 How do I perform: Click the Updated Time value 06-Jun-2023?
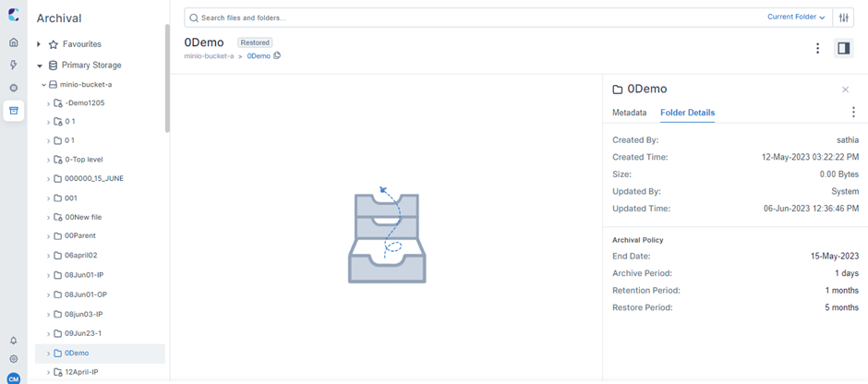(x=811, y=209)
